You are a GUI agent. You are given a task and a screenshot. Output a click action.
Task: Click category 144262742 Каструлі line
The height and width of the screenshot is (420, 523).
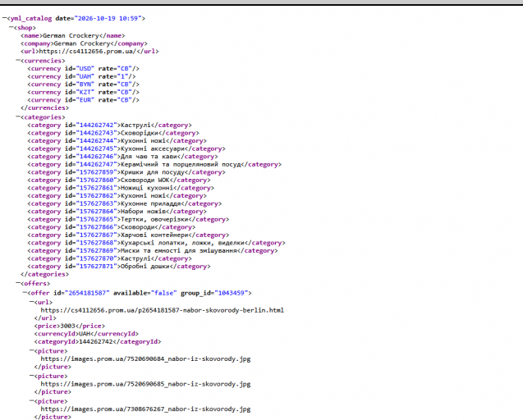click(110, 126)
